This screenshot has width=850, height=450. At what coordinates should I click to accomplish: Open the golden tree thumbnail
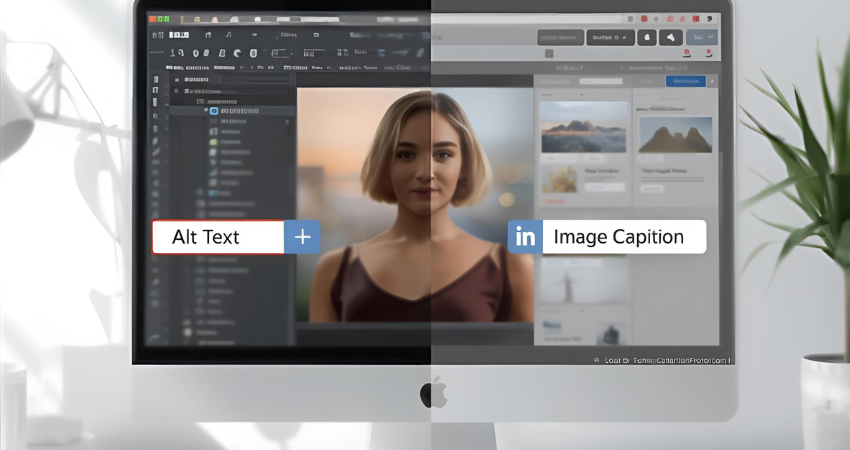coord(559,179)
